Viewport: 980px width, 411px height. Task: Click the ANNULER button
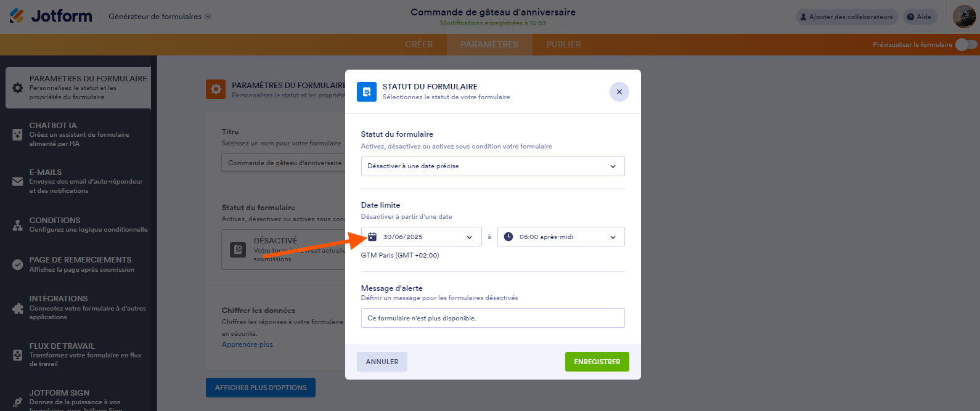(x=382, y=362)
